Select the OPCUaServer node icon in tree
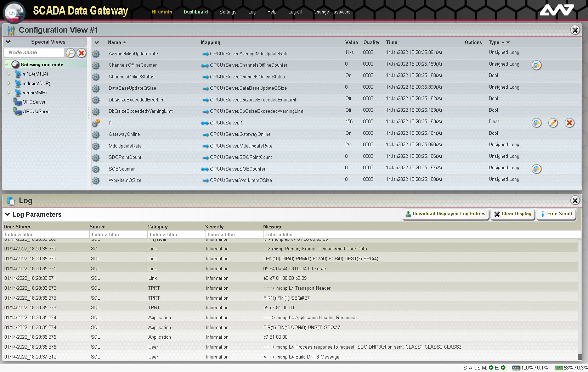The image size is (588, 372). point(17,111)
